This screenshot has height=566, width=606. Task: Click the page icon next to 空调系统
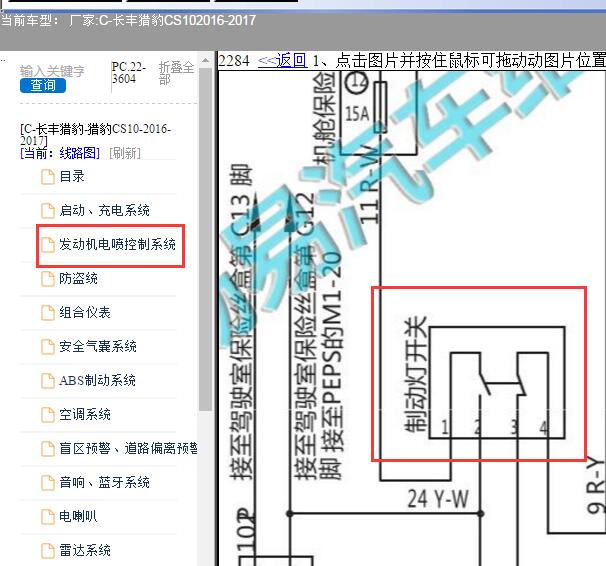pos(48,415)
